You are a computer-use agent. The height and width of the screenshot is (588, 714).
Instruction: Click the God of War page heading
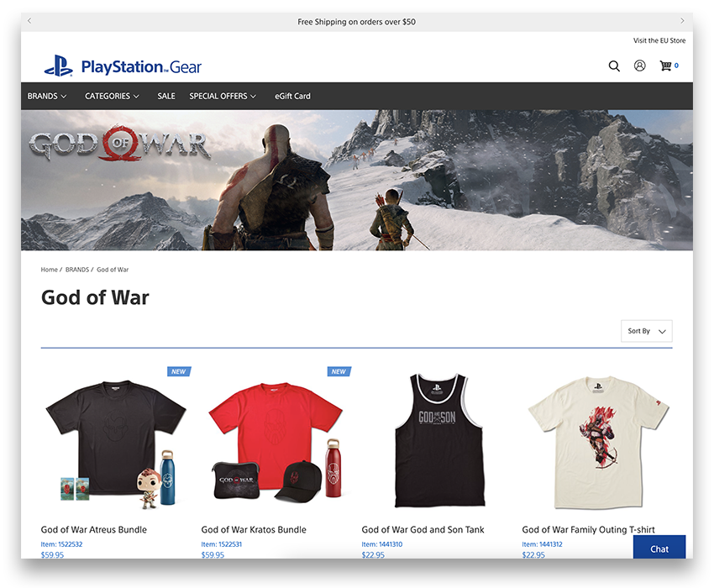point(95,297)
